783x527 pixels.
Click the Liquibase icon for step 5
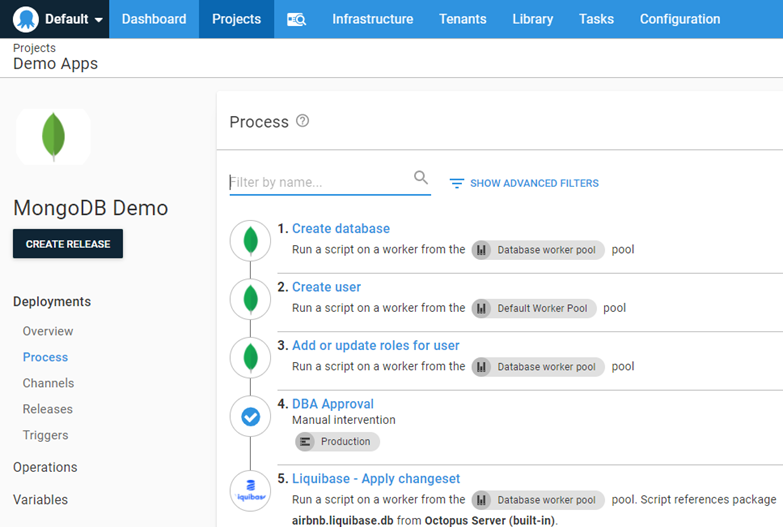point(251,491)
